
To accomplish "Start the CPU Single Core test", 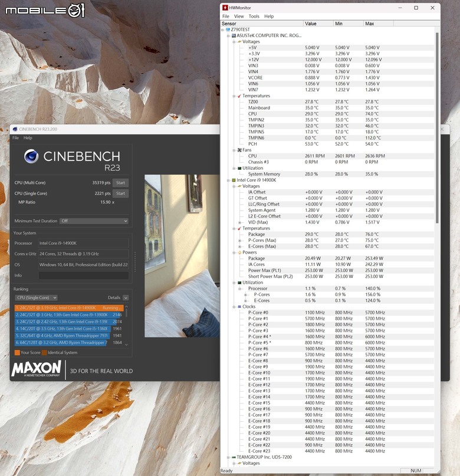I will (120, 193).
